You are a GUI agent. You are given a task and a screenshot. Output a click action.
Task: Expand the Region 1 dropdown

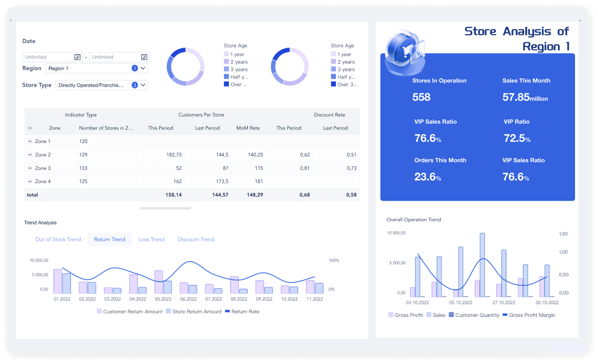click(x=143, y=68)
